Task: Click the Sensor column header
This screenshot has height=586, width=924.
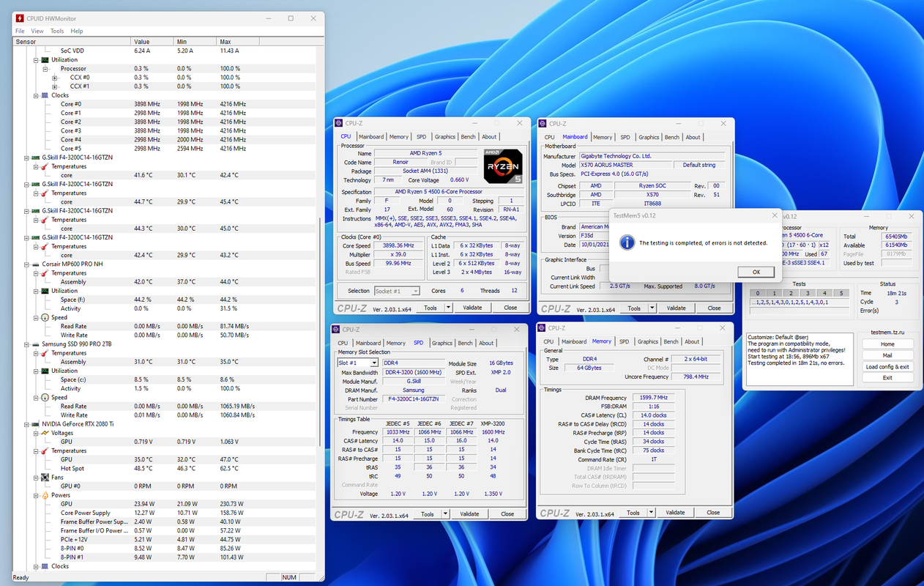Action: point(72,42)
